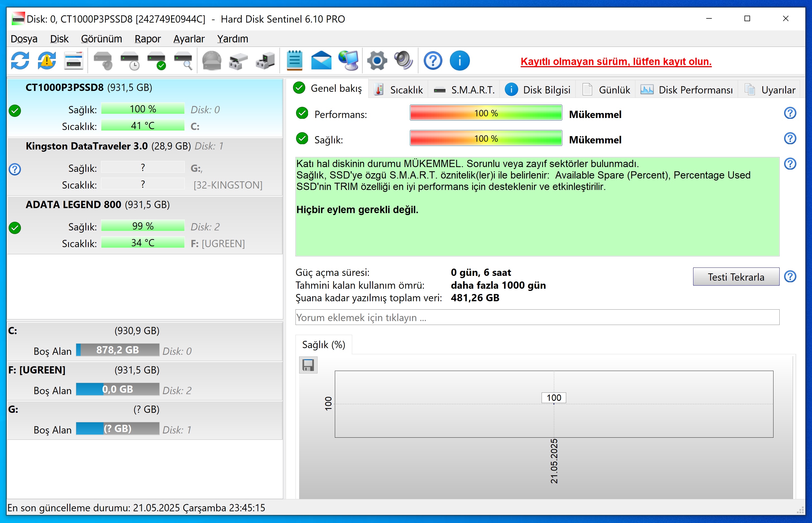Click the grayed globe drive toolbar icon
The height and width of the screenshot is (523, 812).
(x=212, y=61)
